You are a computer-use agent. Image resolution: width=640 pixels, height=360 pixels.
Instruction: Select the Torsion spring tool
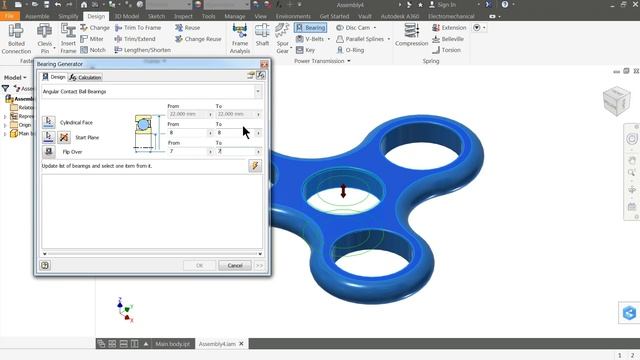click(446, 50)
